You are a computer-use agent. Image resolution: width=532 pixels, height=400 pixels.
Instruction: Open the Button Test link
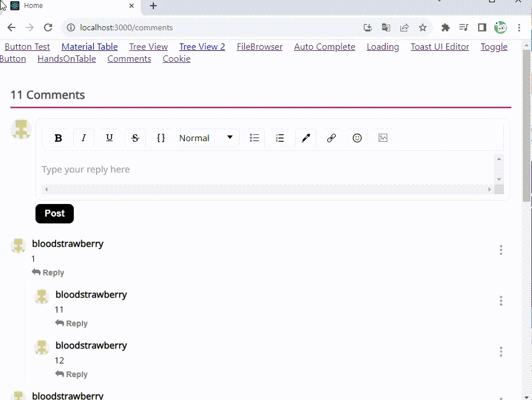coord(27,47)
